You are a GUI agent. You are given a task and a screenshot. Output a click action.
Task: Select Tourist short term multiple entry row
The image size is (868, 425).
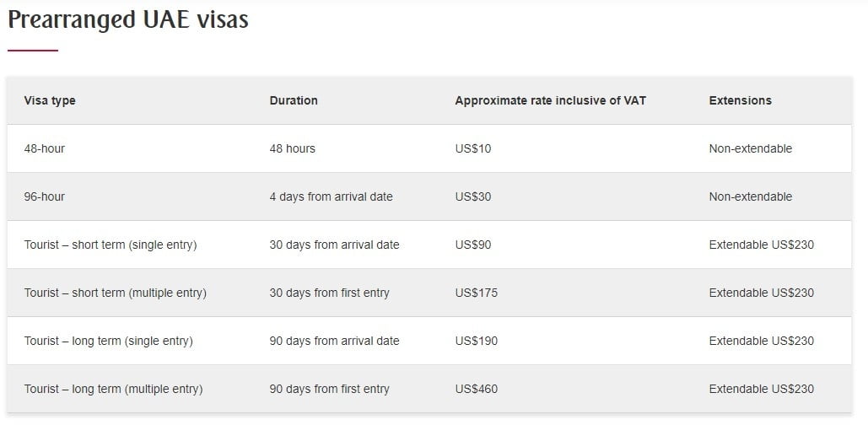coord(116,293)
